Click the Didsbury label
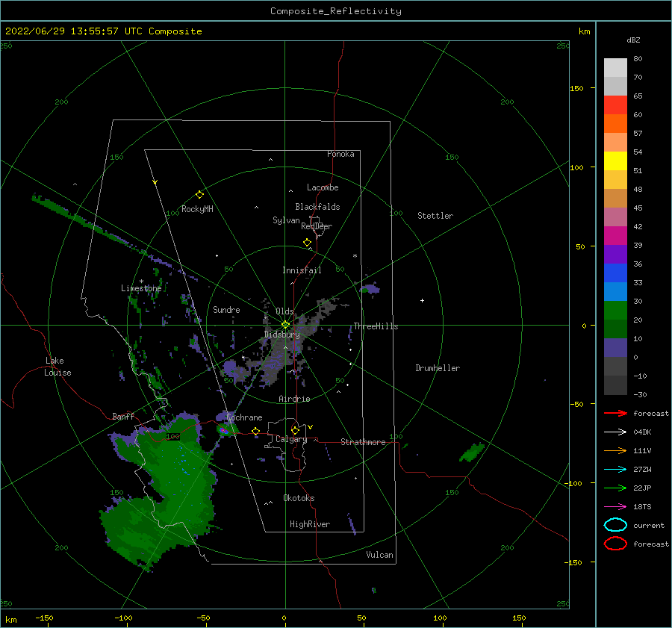The width and height of the screenshot is (672, 628). 281,335
